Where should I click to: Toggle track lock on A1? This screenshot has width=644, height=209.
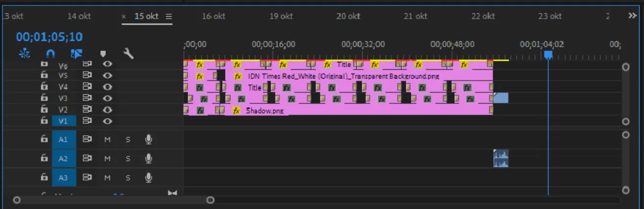point(44,139)
